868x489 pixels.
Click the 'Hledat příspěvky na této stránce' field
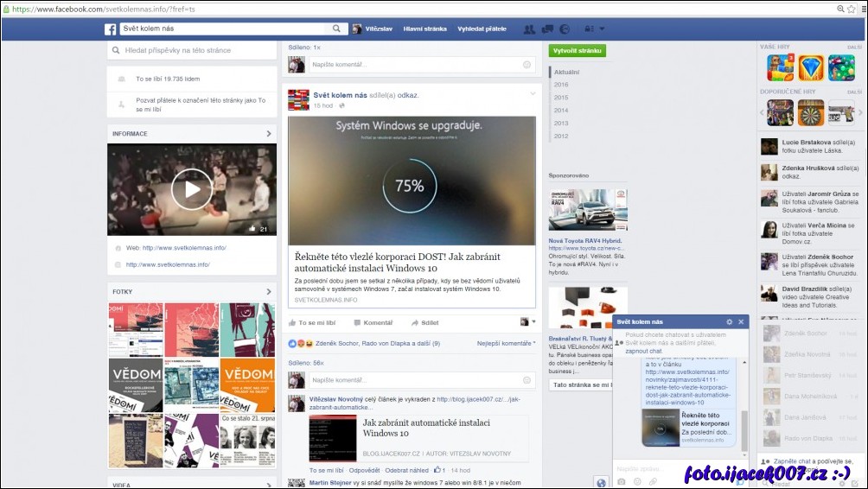point(190,51)
